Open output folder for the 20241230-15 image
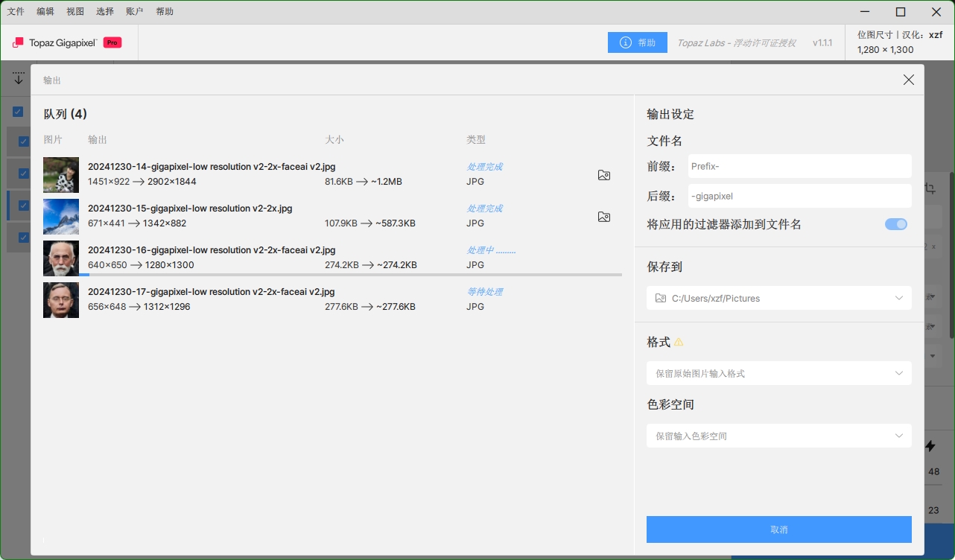 coord(604,217)
